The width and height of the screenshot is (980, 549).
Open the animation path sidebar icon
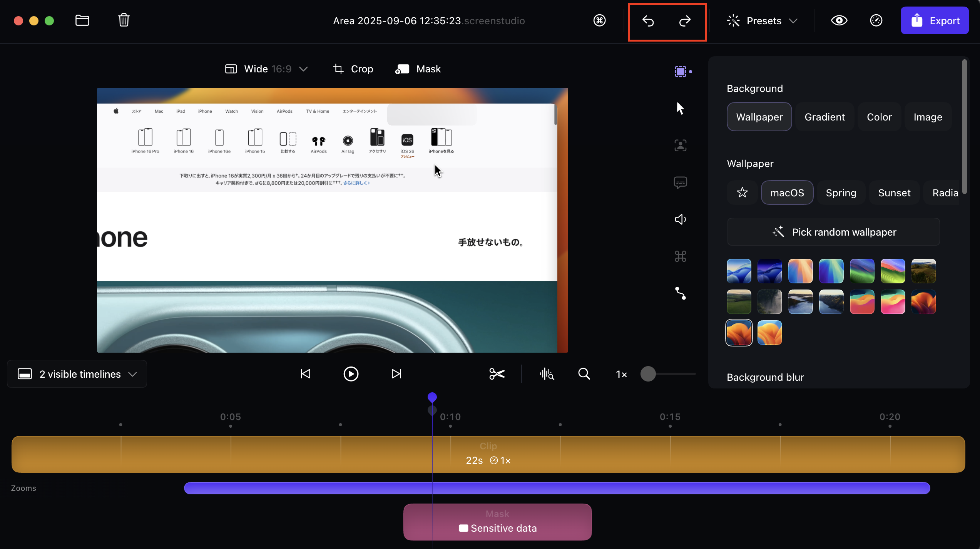point(681,293)
